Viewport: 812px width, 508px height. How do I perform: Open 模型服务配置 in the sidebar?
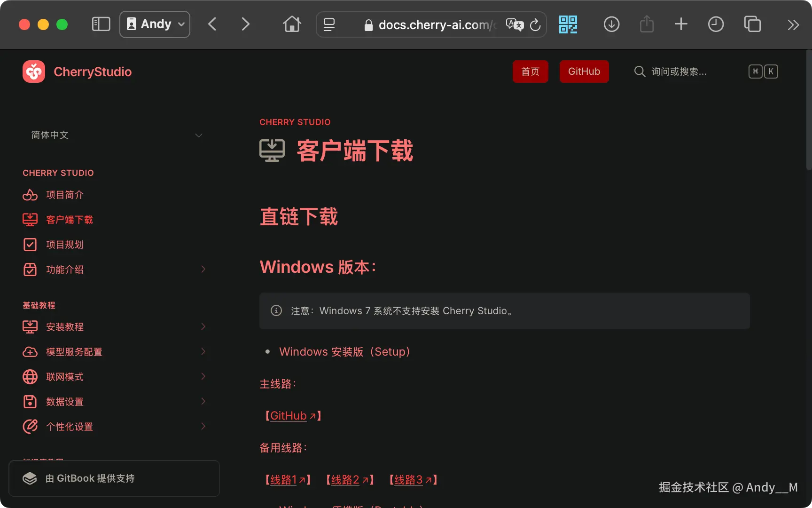click(x=74, y=352)
